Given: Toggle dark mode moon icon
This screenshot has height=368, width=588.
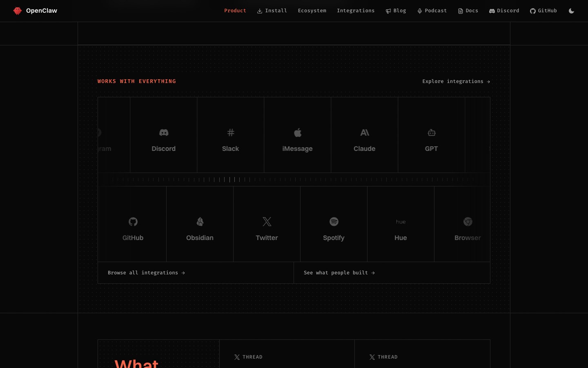Looking at the screenshot, I should pos(571,11).
